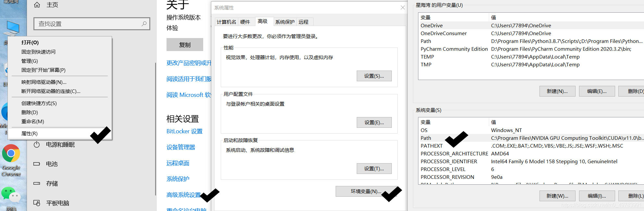Select PROCESSOR_IDENTIFIER system variable row
Viewport: 644px width, 211px height.
(531, 161)
